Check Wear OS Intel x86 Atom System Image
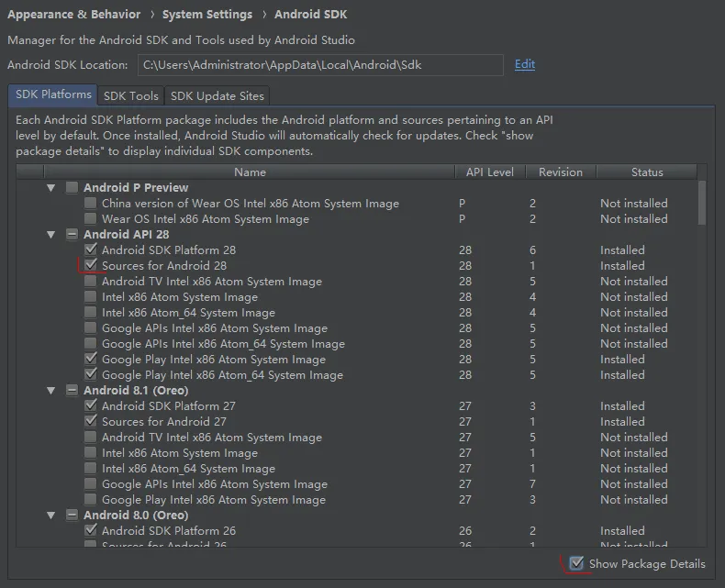Viewport: 725px width, 588px height. (x=90, y=219)
